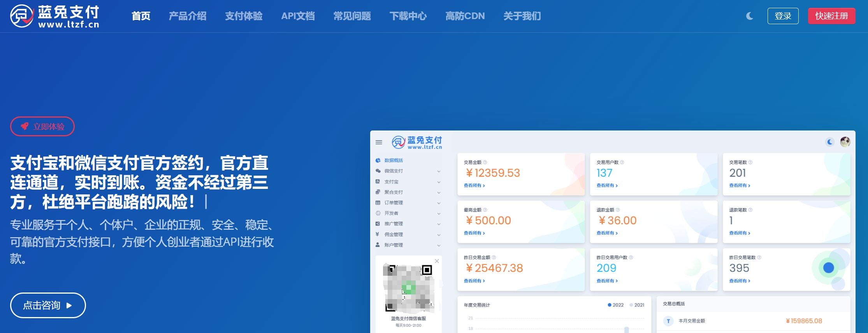Click the 数据概括 pie chart icon
This screenshot has width=868, height=333.
378,160
